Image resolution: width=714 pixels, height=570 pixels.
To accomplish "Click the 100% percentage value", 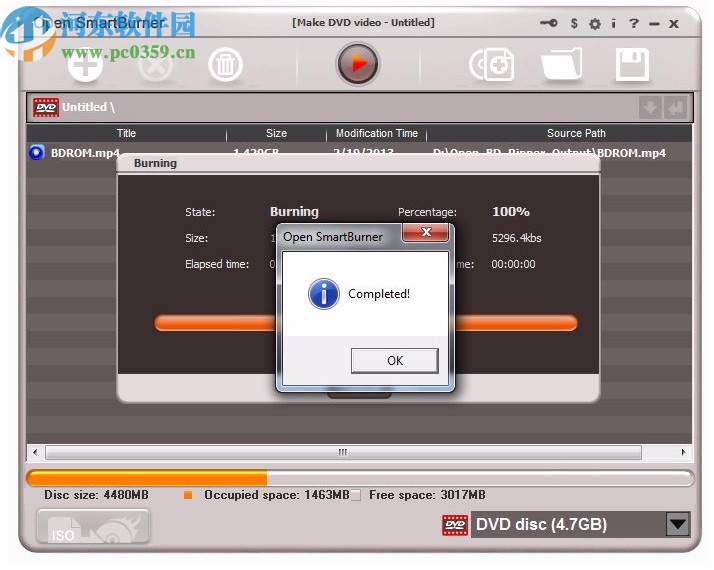I will pyautogui.click(x=510, y=212).
